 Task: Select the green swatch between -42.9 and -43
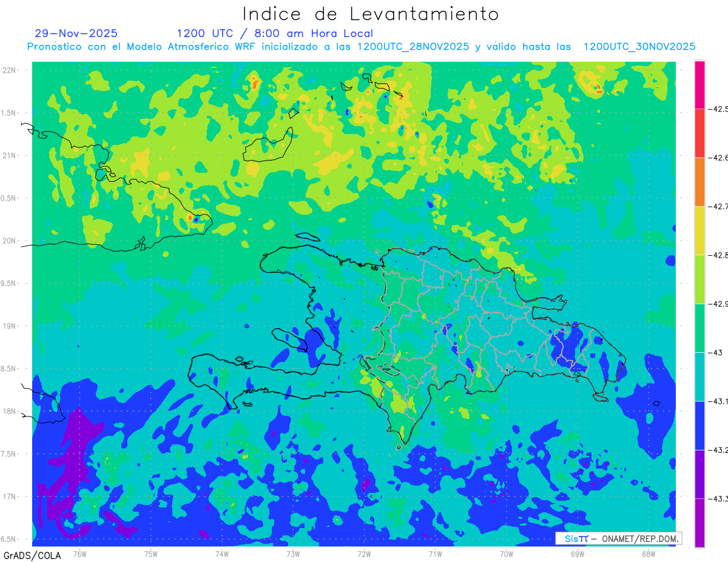tap(699, 328)
